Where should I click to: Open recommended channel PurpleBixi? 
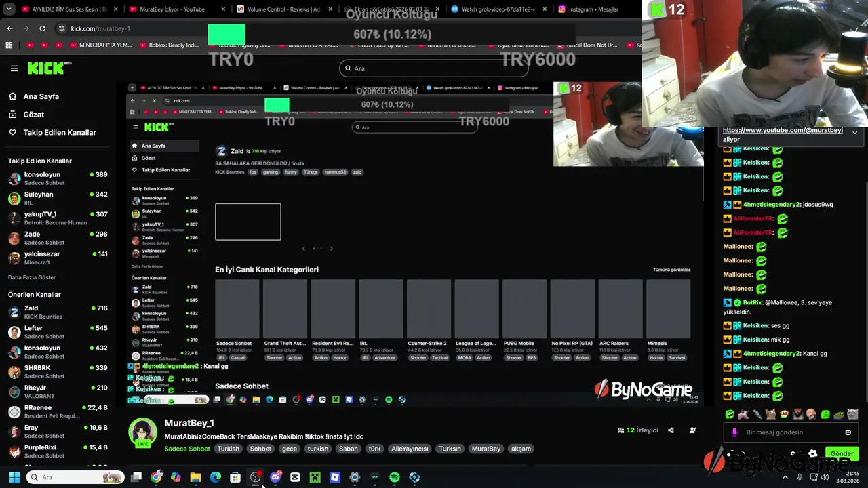click(x=58, y=451)
